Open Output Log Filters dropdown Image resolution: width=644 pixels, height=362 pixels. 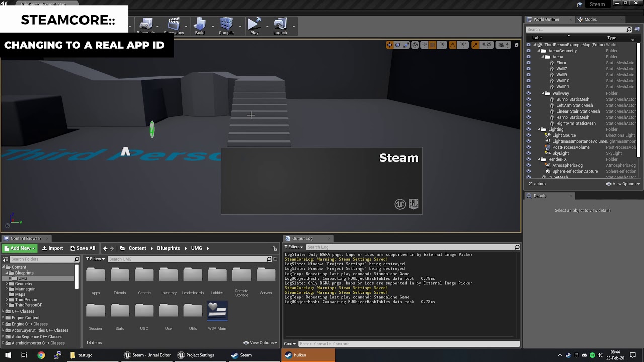[294, 247]
